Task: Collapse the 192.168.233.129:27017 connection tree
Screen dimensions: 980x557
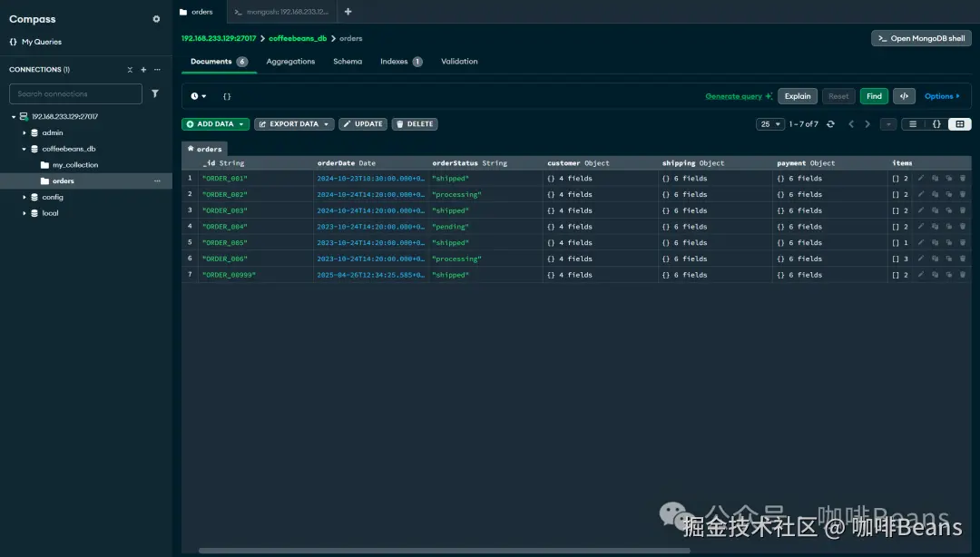Action: (14, 117)
